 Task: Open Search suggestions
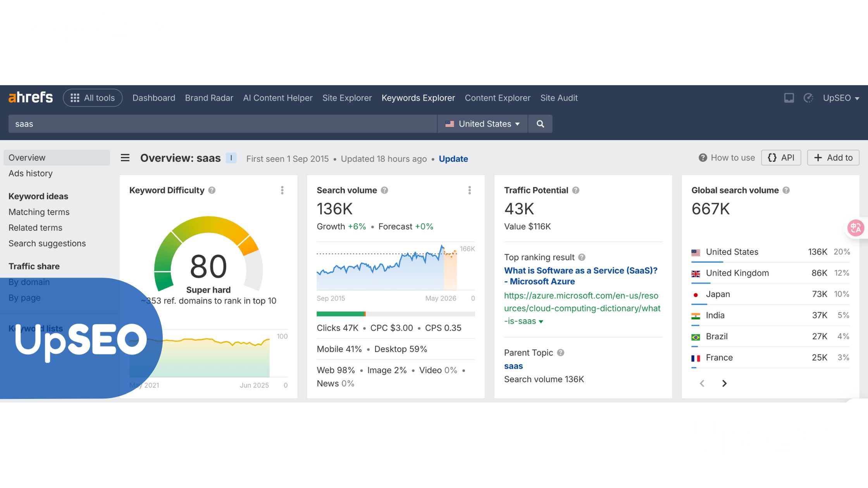pos(47,244)
